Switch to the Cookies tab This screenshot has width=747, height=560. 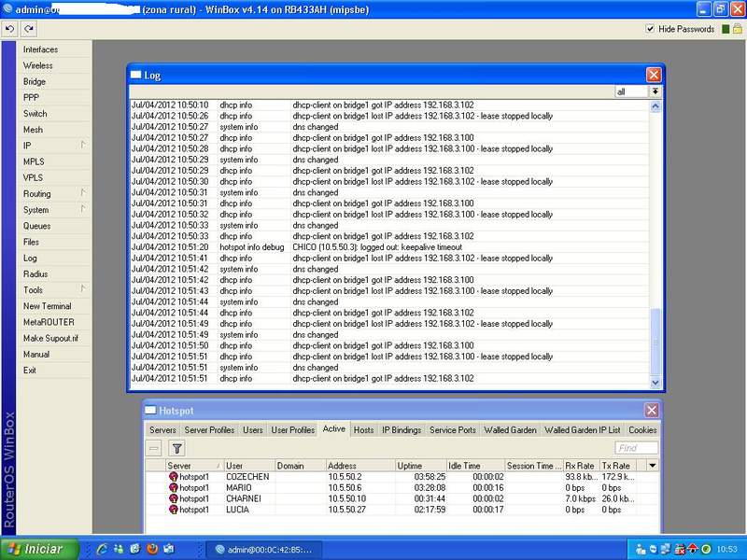642,430
